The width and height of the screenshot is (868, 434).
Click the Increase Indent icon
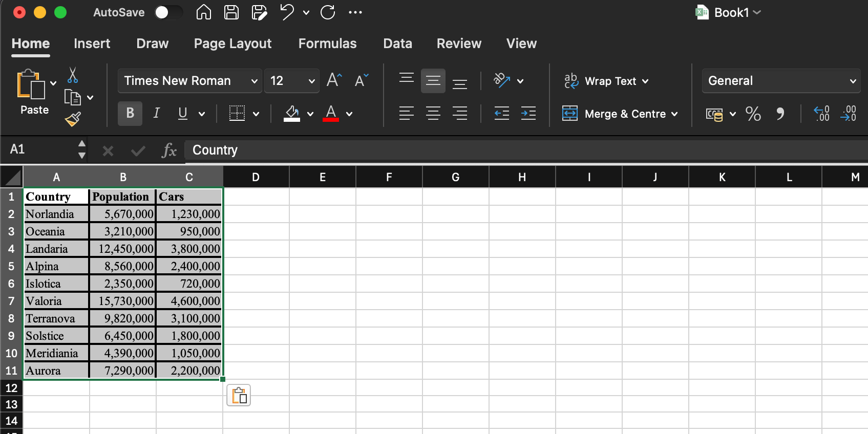click(528, 113)
